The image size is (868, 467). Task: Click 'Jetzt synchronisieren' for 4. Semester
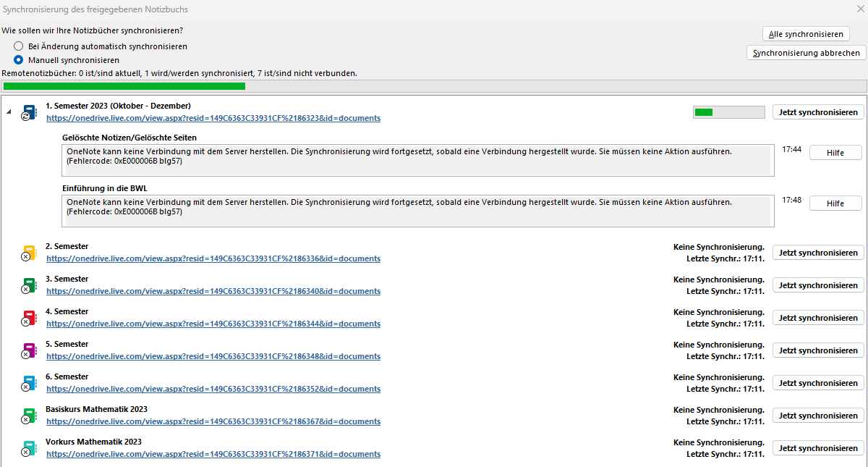[818, 318]
